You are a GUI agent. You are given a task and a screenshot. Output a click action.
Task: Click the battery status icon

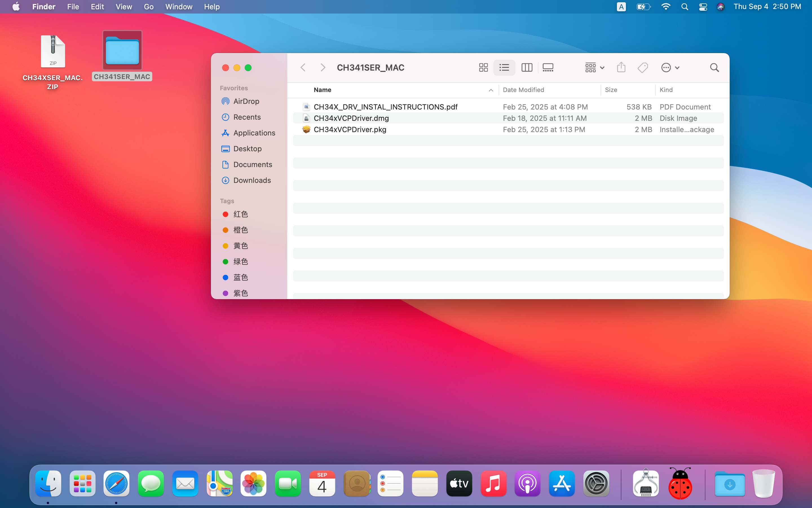click(x=644, y=7)
